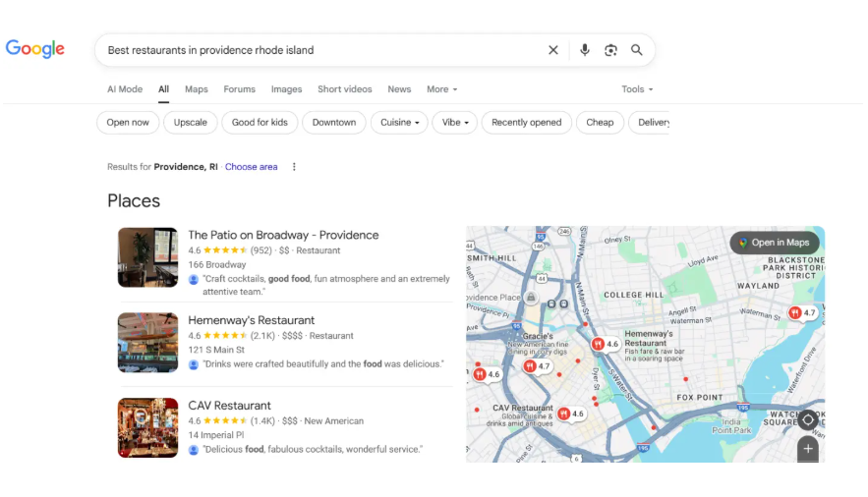
Task: Click the FOX POINT label on the map
Action: coord(699,398)
